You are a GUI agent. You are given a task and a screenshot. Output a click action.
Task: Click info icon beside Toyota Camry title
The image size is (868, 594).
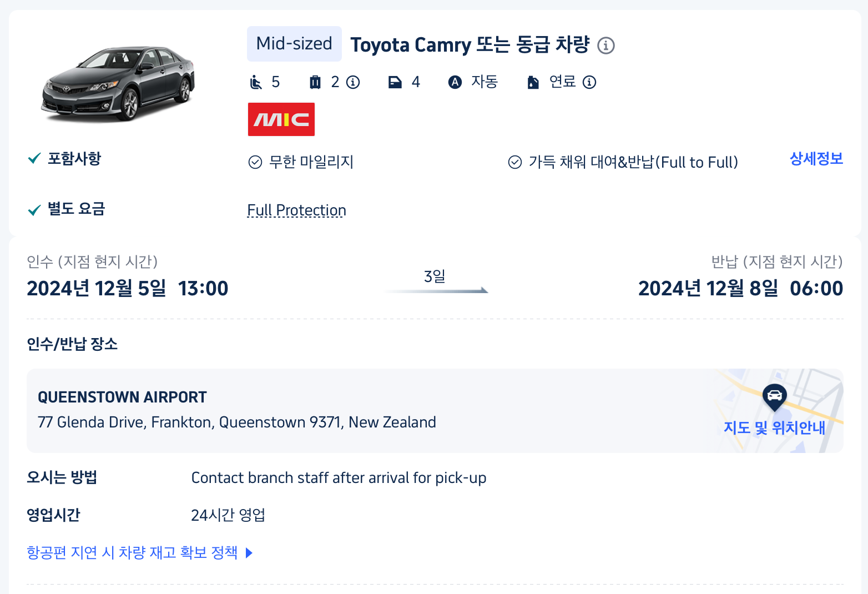(x=605, y=46)
